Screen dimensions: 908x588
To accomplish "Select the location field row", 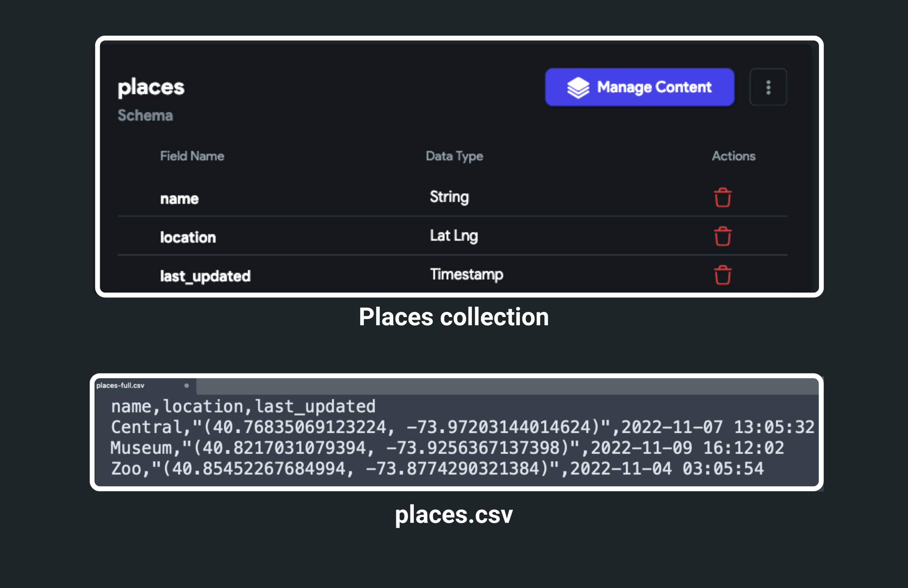I will pos(452,236).
